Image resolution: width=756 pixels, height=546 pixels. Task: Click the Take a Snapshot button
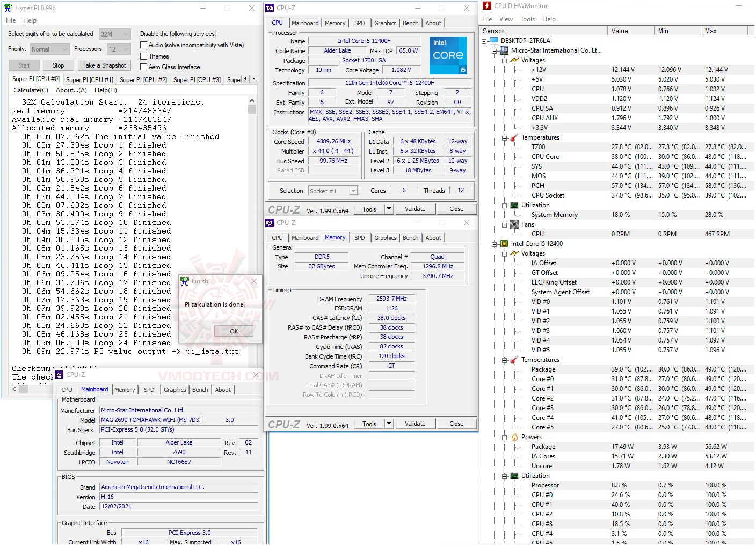[104, 65]
